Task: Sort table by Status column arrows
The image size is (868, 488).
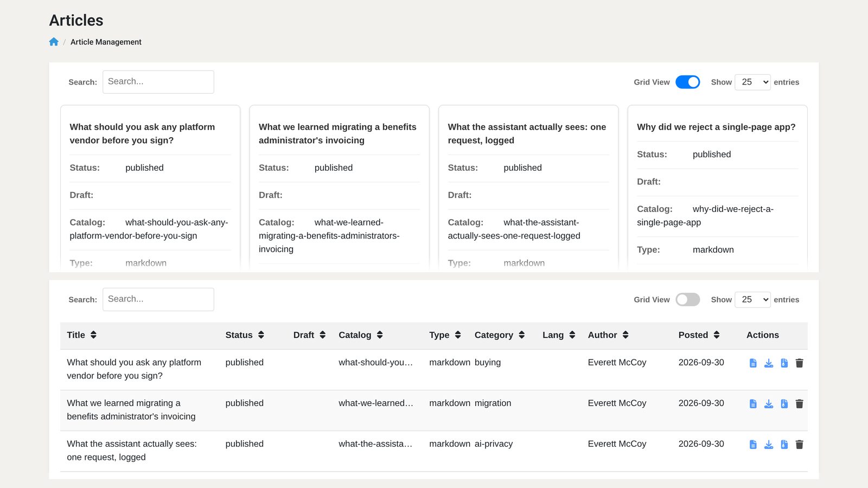Action: 261,335
